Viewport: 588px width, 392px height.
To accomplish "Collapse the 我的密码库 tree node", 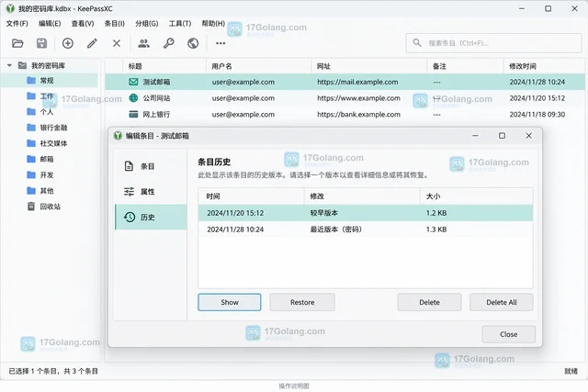I will [x=9, y=65].
